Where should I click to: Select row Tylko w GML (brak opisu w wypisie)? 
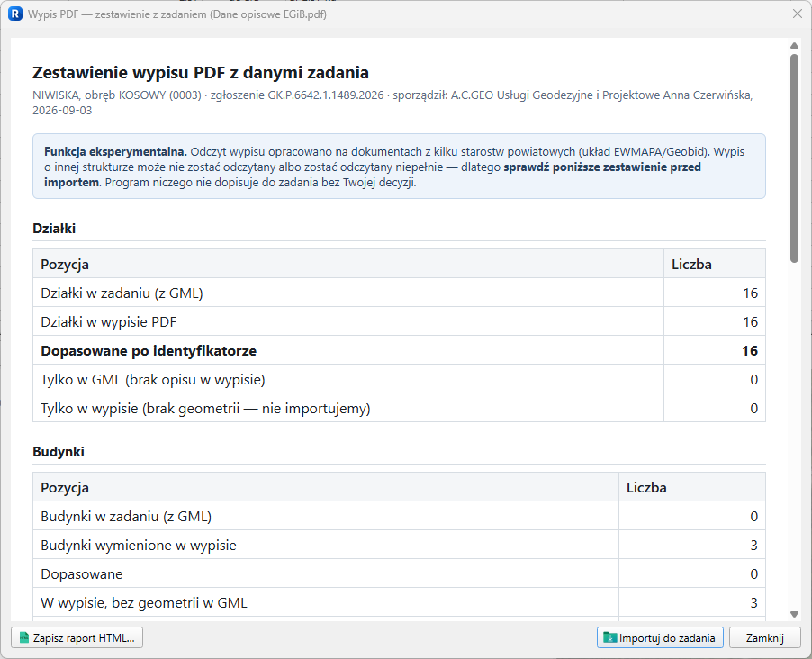[400, 380]
